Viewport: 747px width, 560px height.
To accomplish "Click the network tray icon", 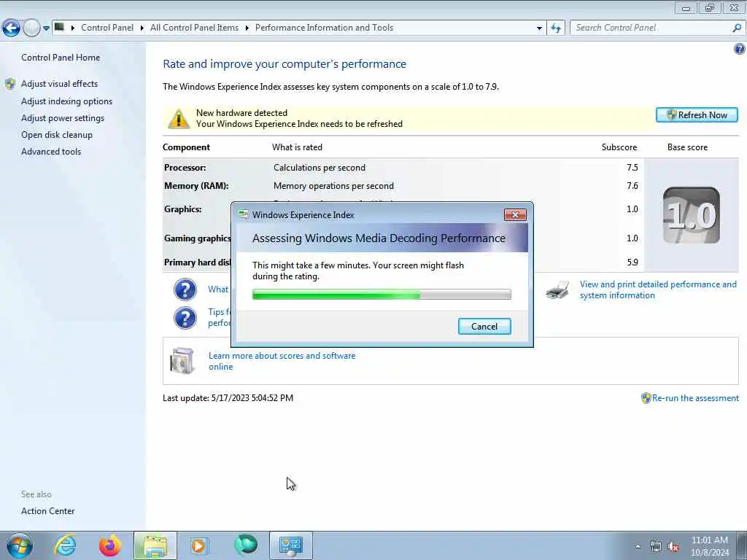I will click(x=656, y=547).
